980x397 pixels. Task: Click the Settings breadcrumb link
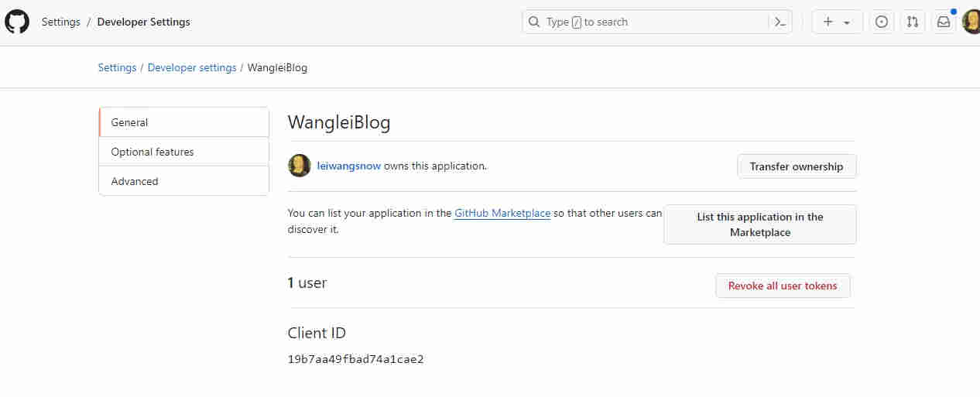tap(117, 67)
